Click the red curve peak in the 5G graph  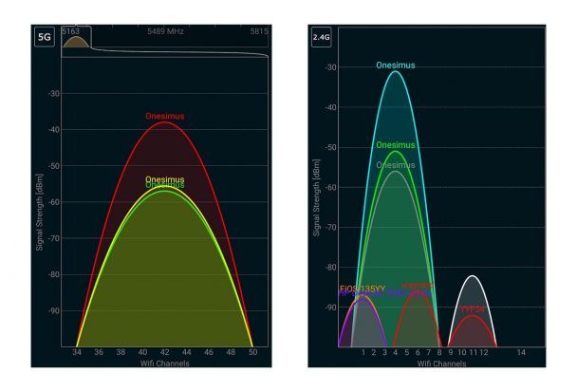point(164,122)
